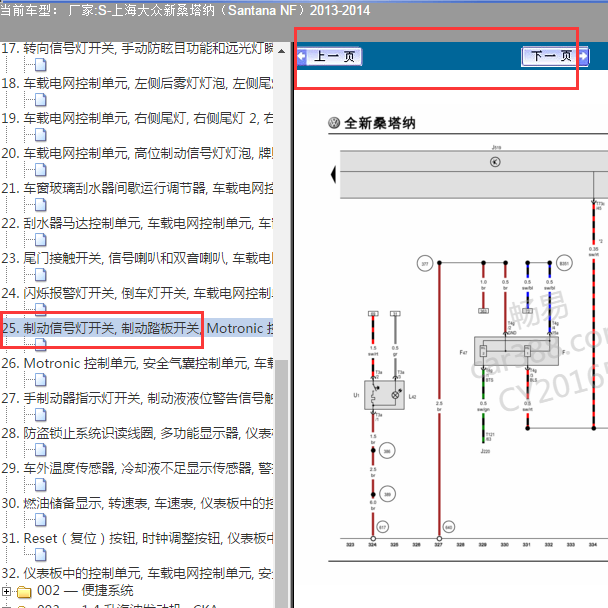Select tree item 26. Motronic 控制单元

tap(137, 363)
